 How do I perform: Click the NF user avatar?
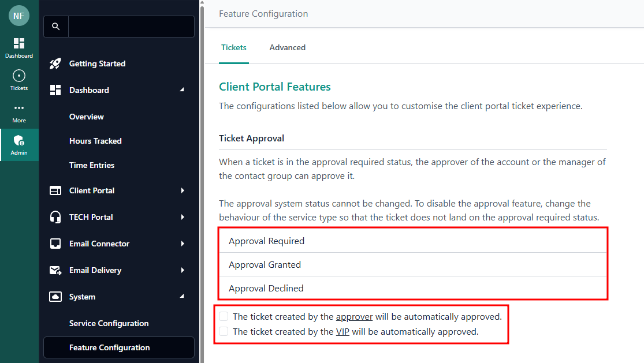(x=19, y=16)
